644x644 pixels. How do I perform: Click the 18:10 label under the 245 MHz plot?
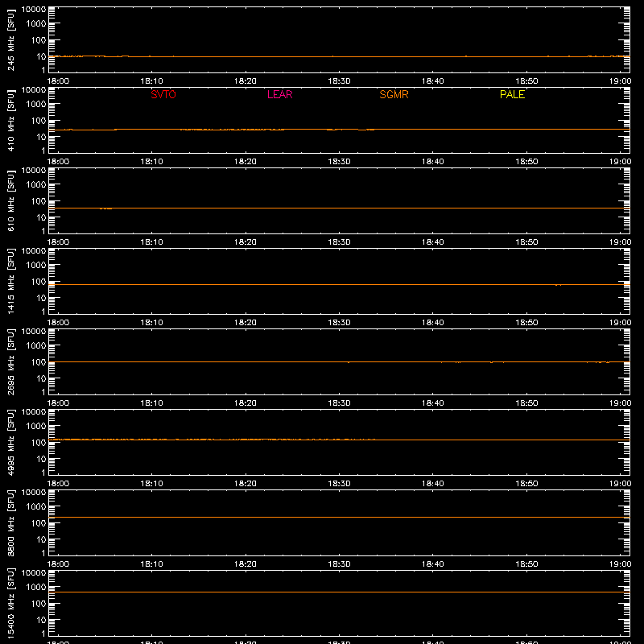(152, 81)
